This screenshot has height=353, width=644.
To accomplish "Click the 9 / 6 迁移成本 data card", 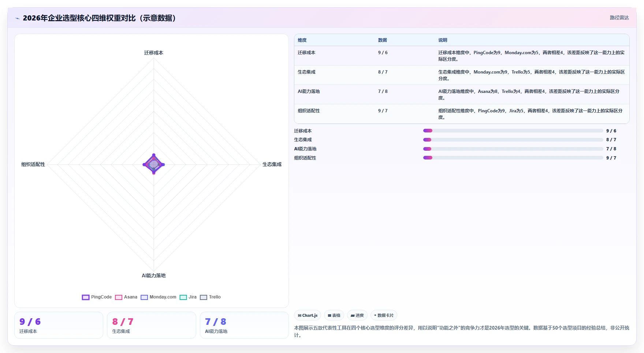I will point(59,325).
